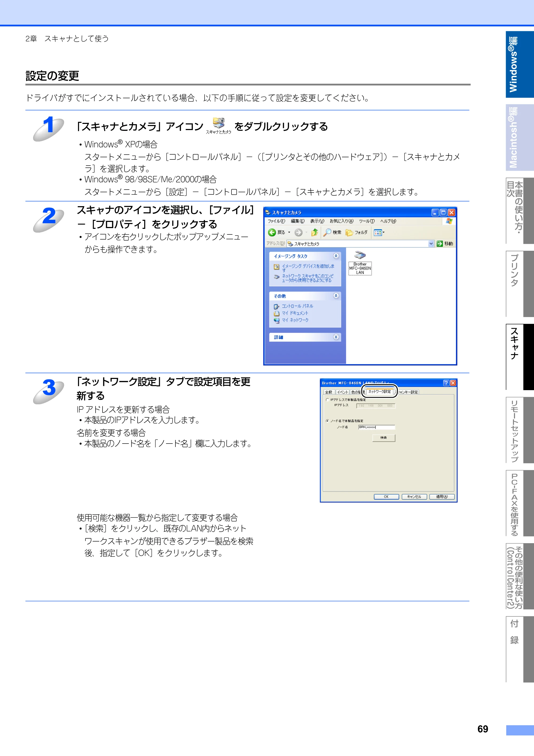Open the Back button history dropdown arrow
534x756 pixels.
tap(289, 233)
